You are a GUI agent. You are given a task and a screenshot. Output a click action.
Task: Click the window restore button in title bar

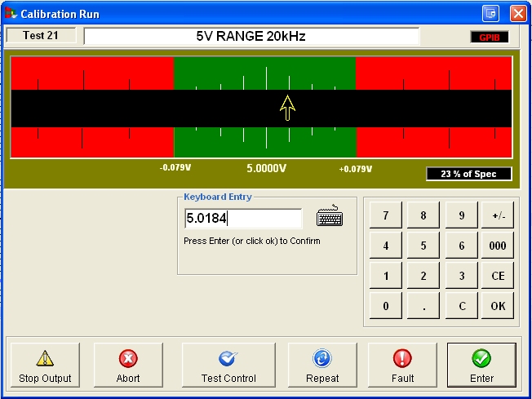coord(490,13)
